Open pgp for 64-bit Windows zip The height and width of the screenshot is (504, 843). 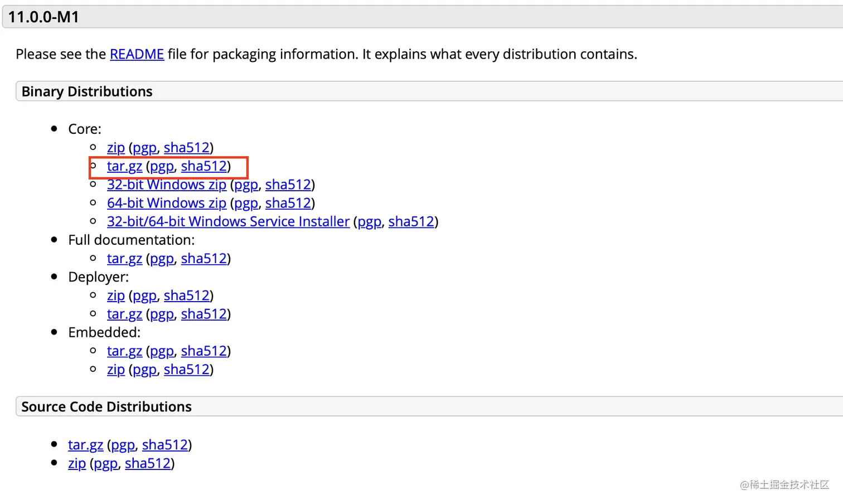click(x=246, y=203)
